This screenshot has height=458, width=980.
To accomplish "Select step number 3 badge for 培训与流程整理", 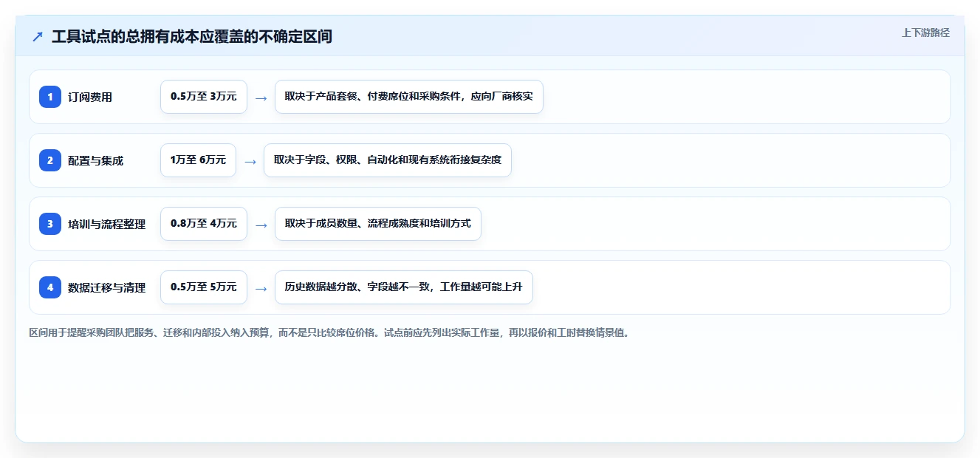I will [x=50, y=224].
